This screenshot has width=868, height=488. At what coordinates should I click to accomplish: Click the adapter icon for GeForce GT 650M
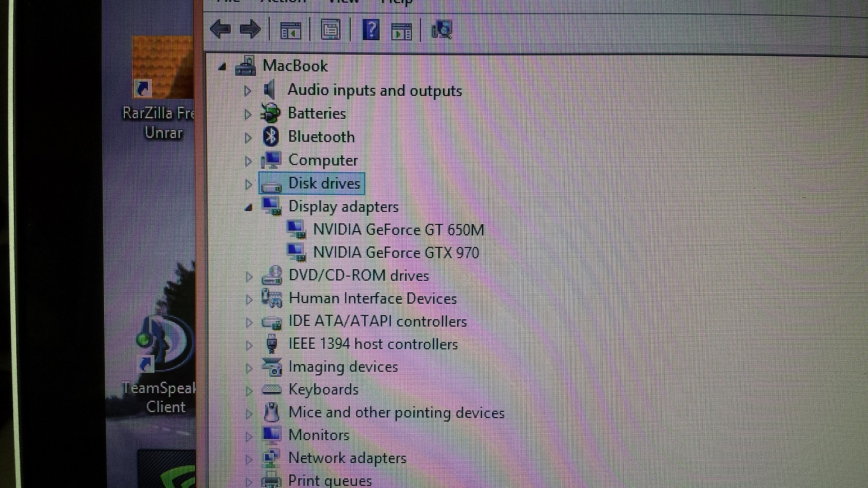point(296,230)
